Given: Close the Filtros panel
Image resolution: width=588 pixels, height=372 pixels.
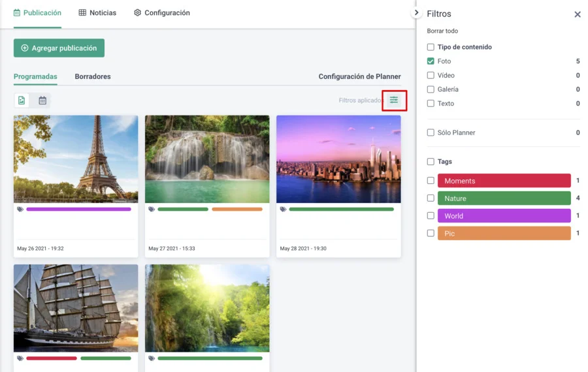Looking at the screenshot, I should pyautogui.click(x=577, y=14).
